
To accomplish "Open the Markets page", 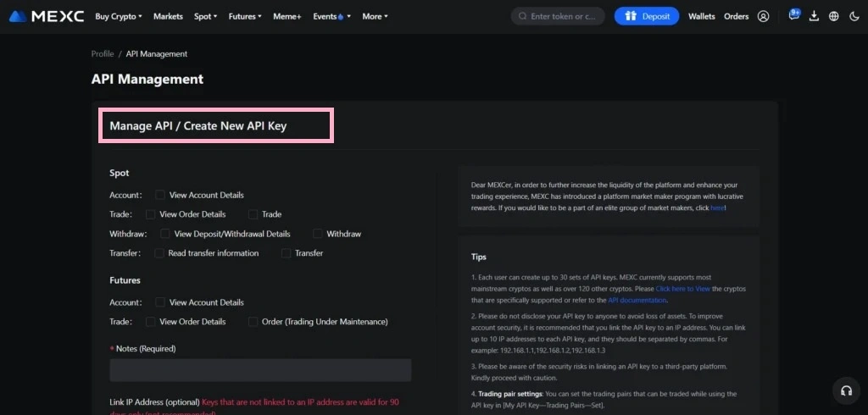I will click(169, 17).
